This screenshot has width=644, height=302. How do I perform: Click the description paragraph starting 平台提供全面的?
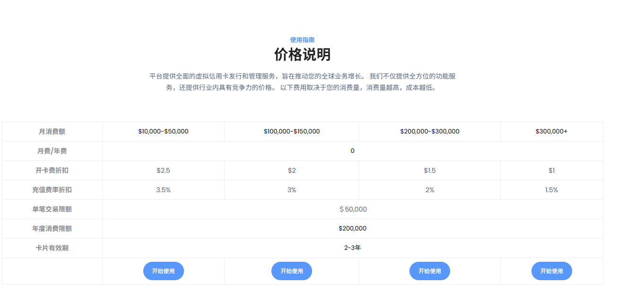[x=303, y=82]
